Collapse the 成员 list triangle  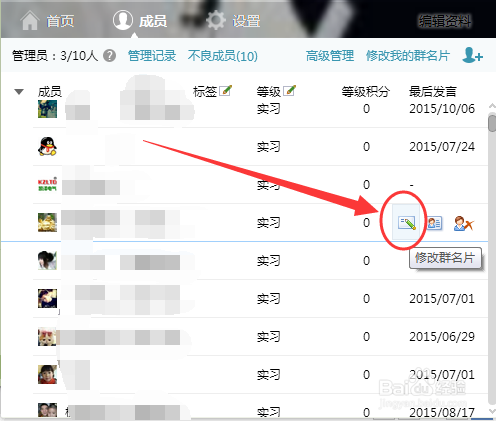point(19,91)
